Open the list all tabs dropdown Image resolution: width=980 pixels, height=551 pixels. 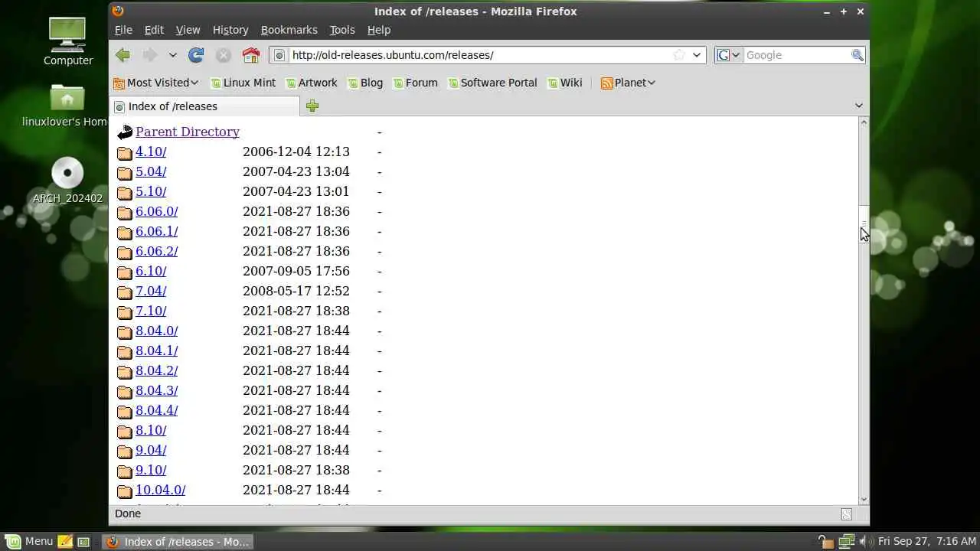click(x=858, y=106)
